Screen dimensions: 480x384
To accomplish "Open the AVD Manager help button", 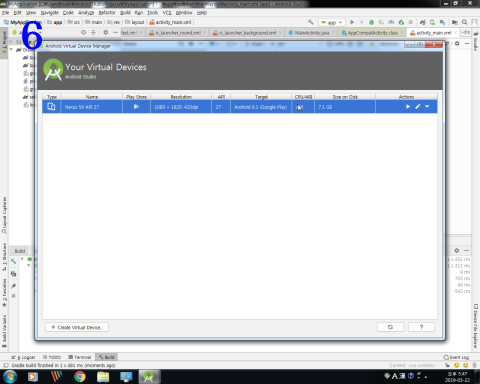I will click(421, 327).
